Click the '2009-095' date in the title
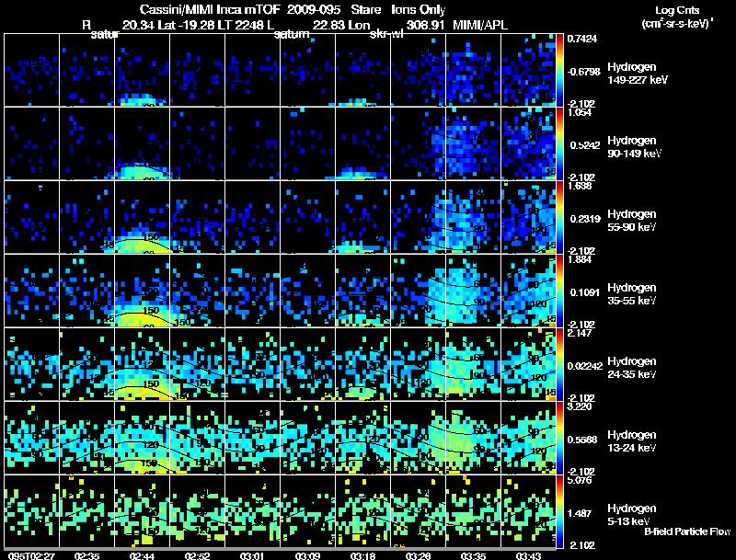 click(x=314, y=9)
